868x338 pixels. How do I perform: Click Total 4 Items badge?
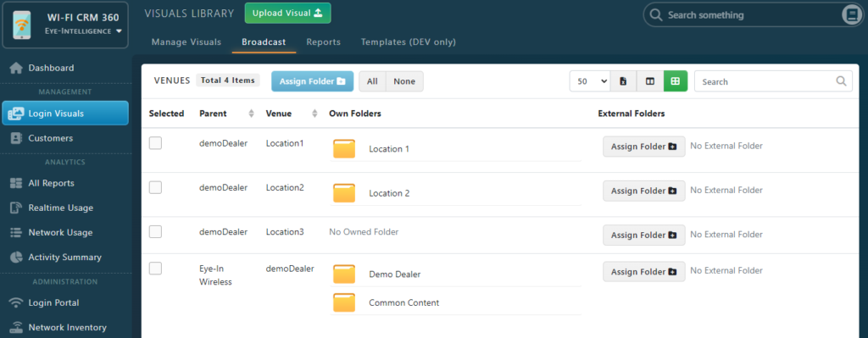click(x=227, y=80)
